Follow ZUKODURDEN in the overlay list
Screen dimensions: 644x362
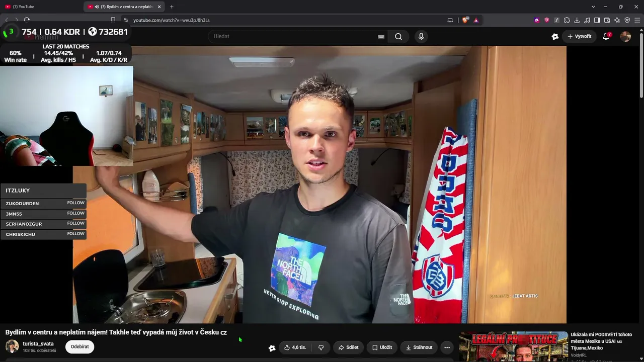pos(76,203)
